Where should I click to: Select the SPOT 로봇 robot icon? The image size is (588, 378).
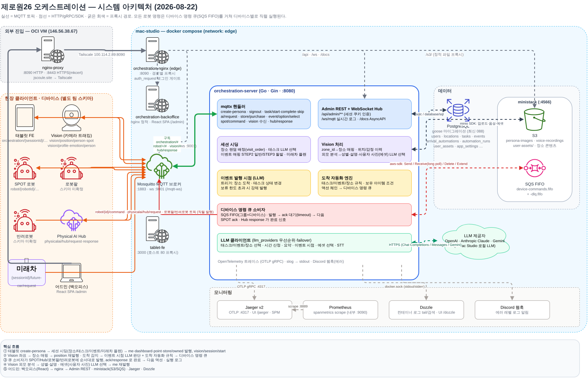[25, 168]
